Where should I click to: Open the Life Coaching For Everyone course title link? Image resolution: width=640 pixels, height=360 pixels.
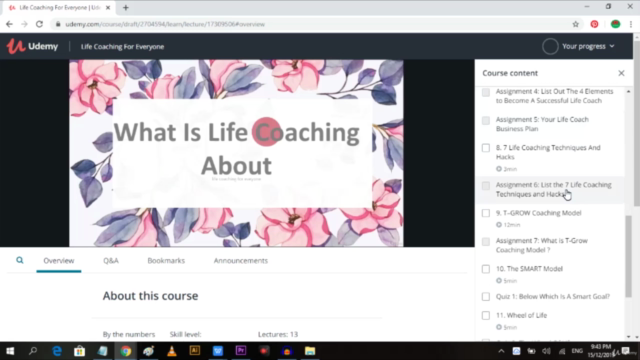tap(122, 47)
